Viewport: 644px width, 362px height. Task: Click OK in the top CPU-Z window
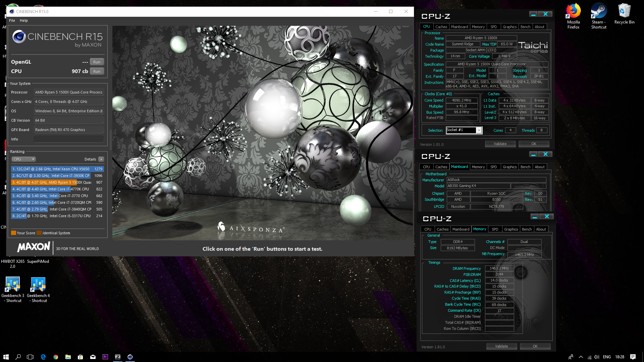click(534, 144)
